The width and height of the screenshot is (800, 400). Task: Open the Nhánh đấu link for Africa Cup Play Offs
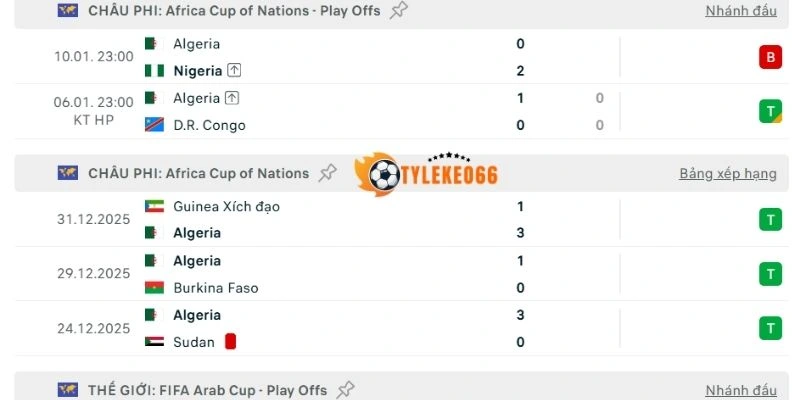tap(740, 11)
